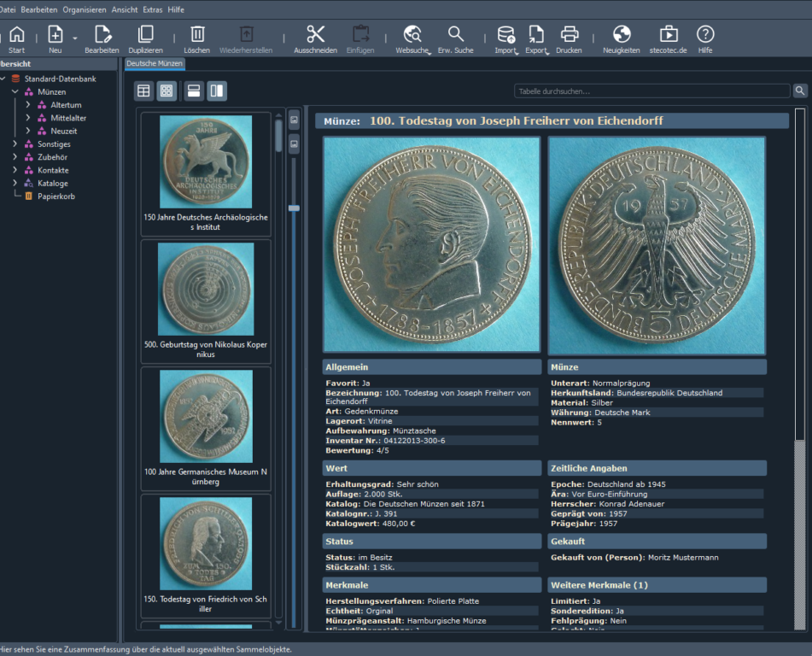
Task: Click the Bearbeiten edit icon in toolbar
Action: coord(102,34)
